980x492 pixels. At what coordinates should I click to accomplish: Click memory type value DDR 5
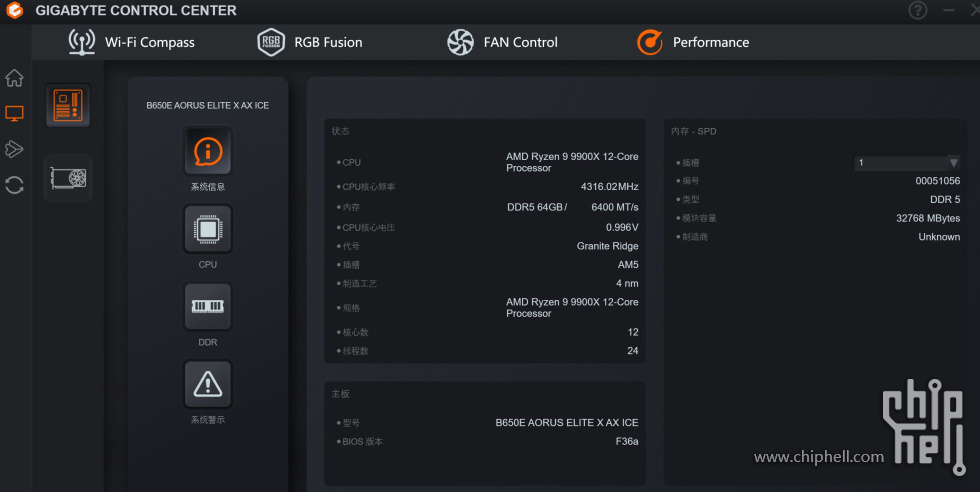(x=945, y=199)
